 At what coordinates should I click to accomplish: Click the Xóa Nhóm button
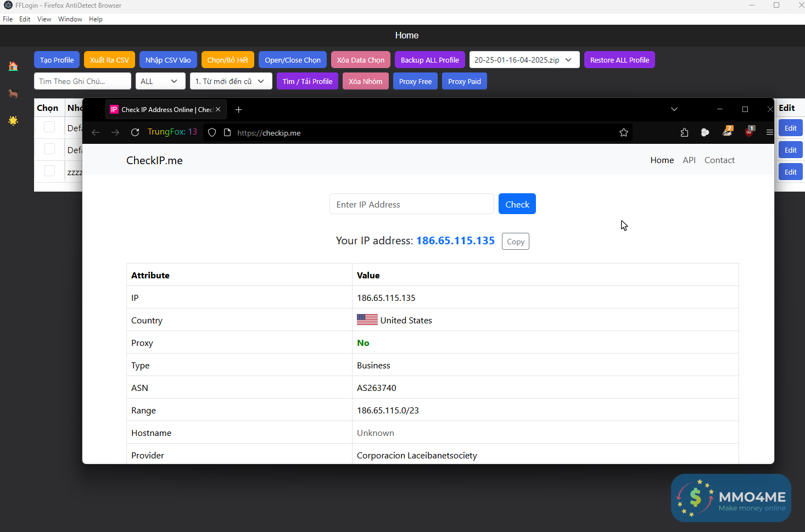(366, 81)
